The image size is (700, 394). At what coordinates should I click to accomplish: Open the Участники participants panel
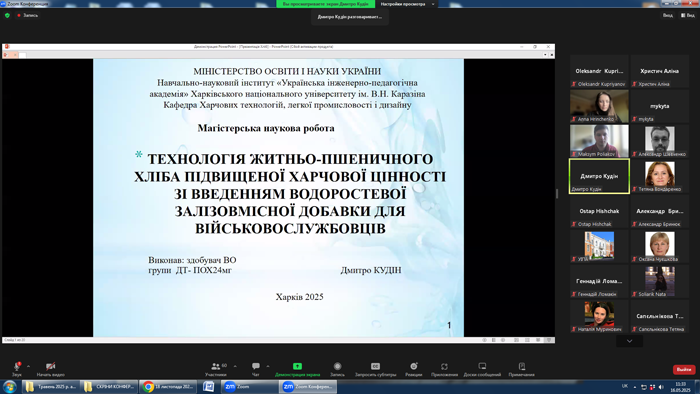click(216, 369)
